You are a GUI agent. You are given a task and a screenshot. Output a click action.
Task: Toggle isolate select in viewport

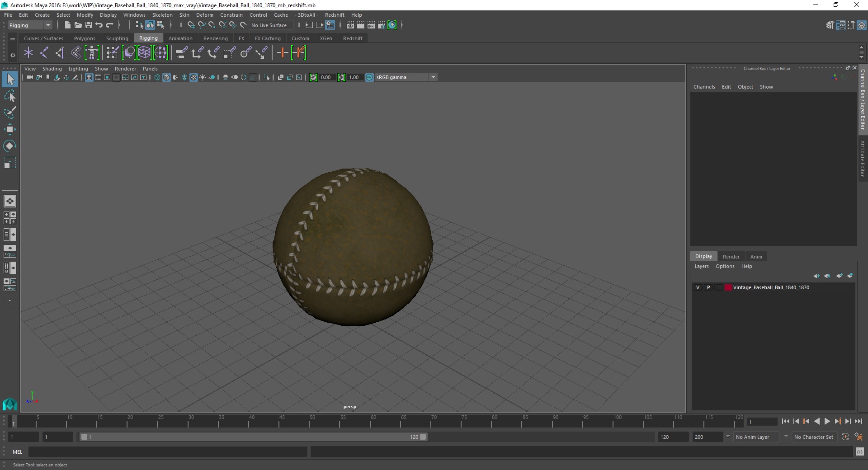[x=267, y=77]
